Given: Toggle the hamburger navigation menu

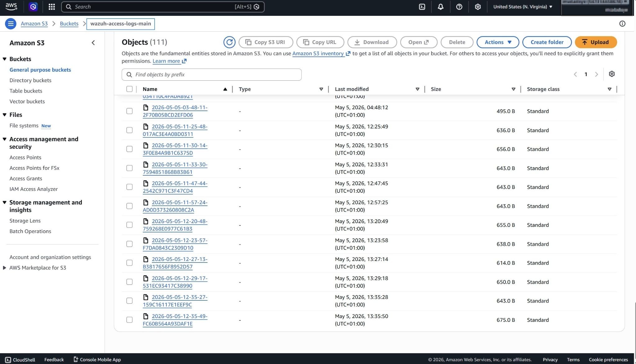Looking at the screenshot, I should coord(11,24).
